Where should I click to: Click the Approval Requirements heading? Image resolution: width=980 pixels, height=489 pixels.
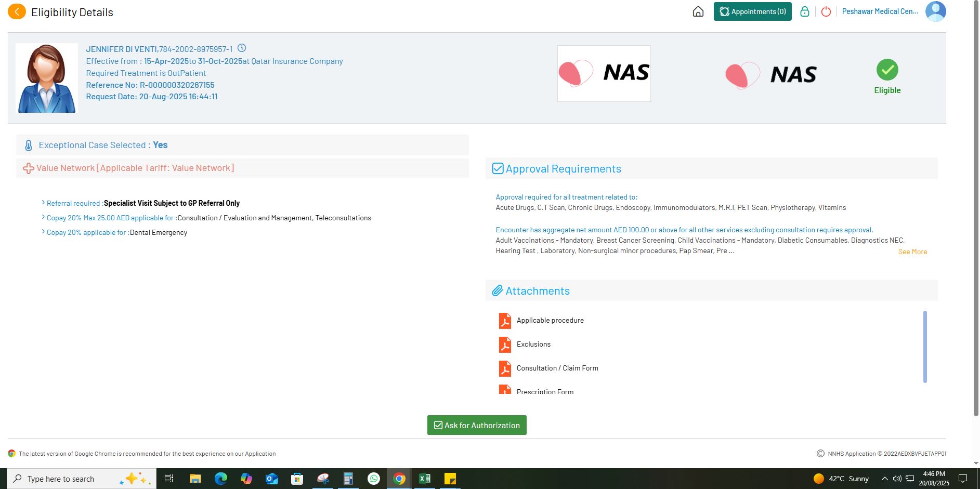(x=564, y=169)
